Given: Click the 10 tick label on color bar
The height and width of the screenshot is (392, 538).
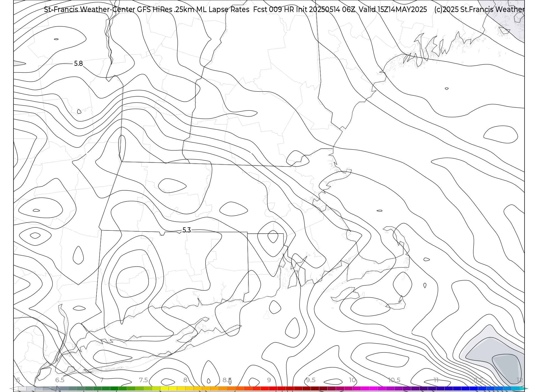Looking at the screenshot, I should [x=353, y=380].
